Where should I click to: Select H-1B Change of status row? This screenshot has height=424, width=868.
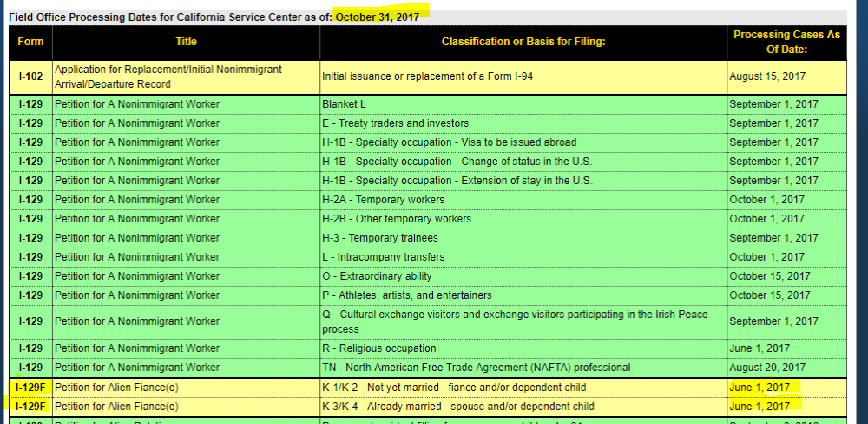(x=427, y=162)
